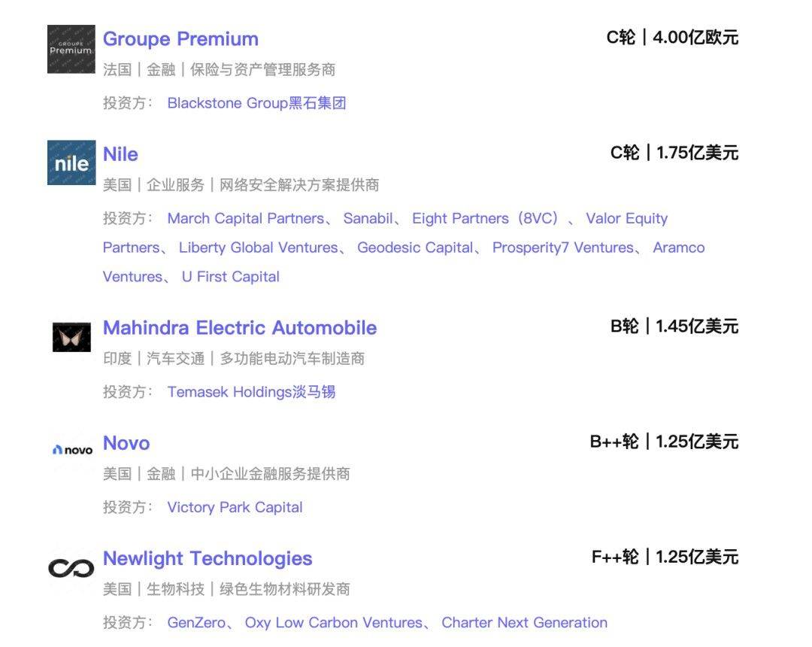
Task: Click the Newlight Technologies infinity logo
Action: click(71, 568)
